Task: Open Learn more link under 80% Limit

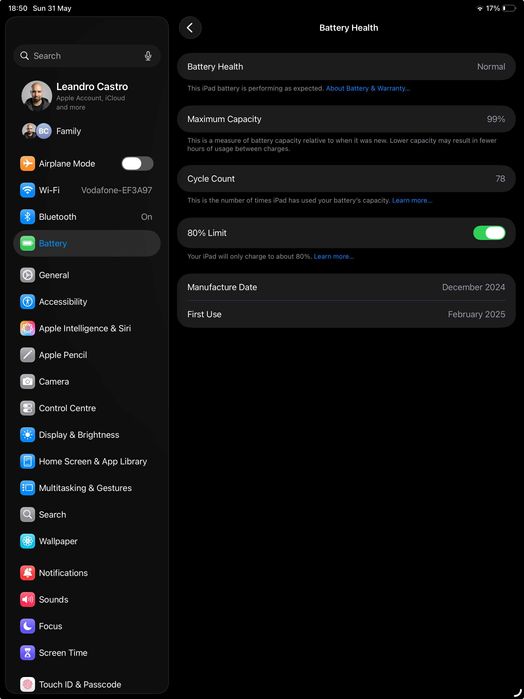Action: tap(334, 256)
